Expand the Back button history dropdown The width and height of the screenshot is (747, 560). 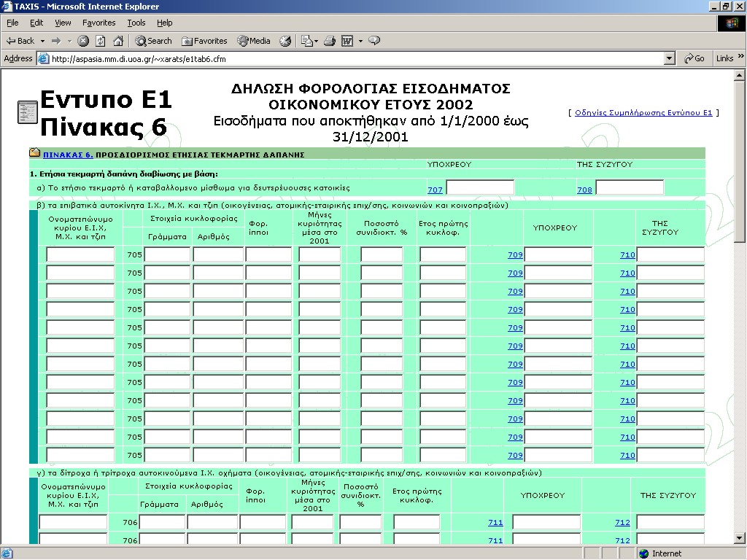43,41
